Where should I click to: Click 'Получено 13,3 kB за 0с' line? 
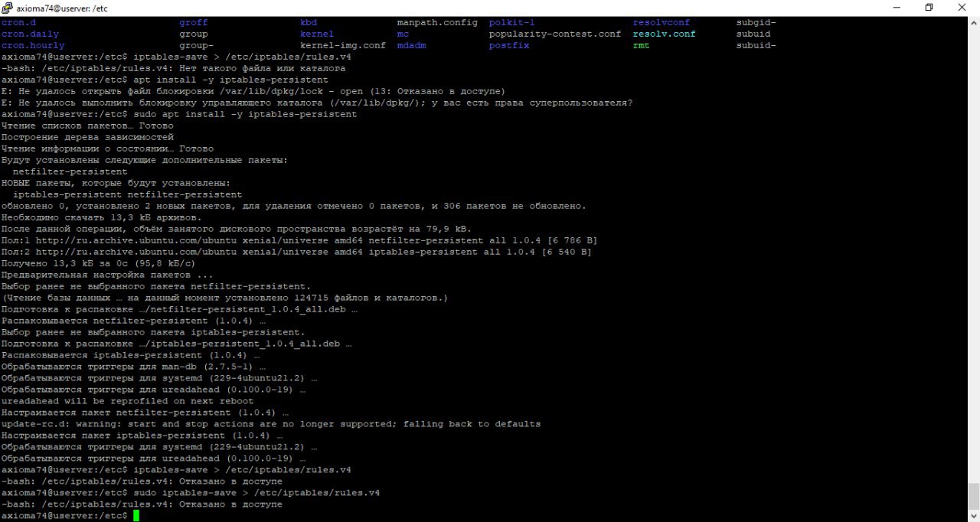(99, 263)
